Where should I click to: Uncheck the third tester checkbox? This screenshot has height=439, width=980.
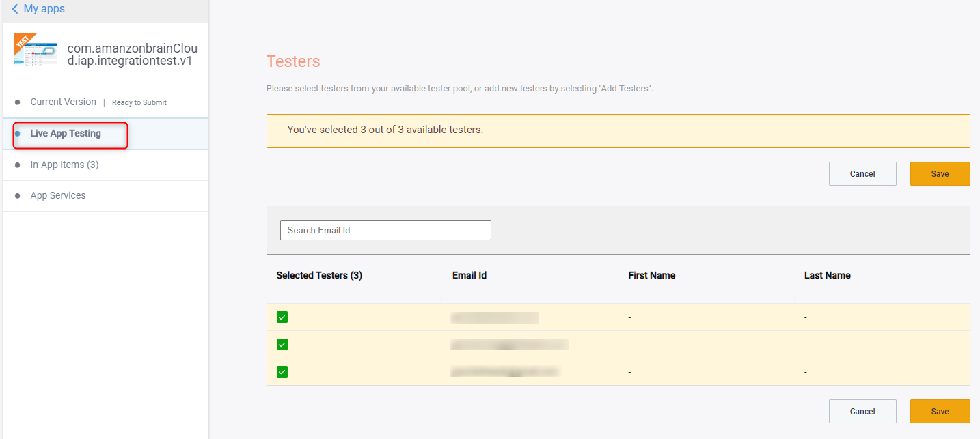click(x=282, y=371)
